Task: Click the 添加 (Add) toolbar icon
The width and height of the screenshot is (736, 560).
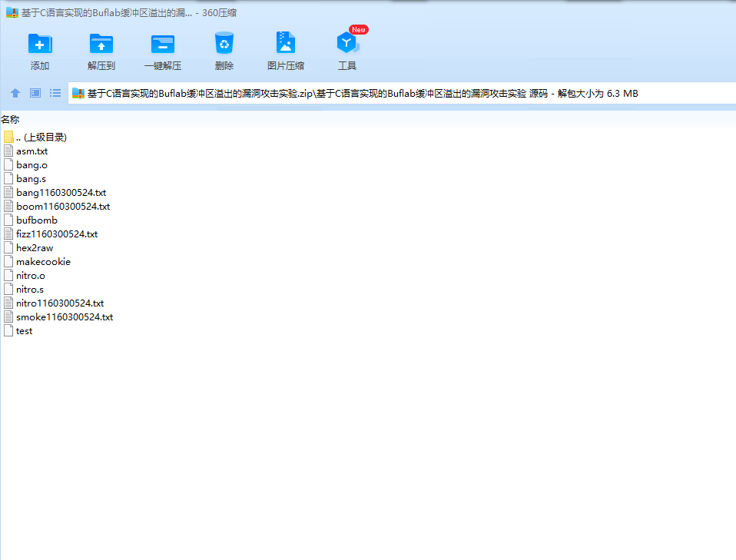Action: tap(40, 44)
